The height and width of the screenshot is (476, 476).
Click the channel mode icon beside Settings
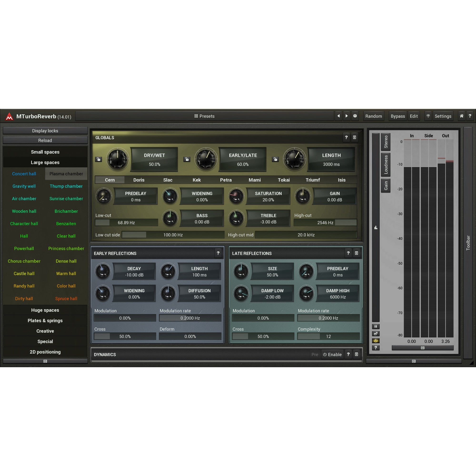(x=428, y=116)
